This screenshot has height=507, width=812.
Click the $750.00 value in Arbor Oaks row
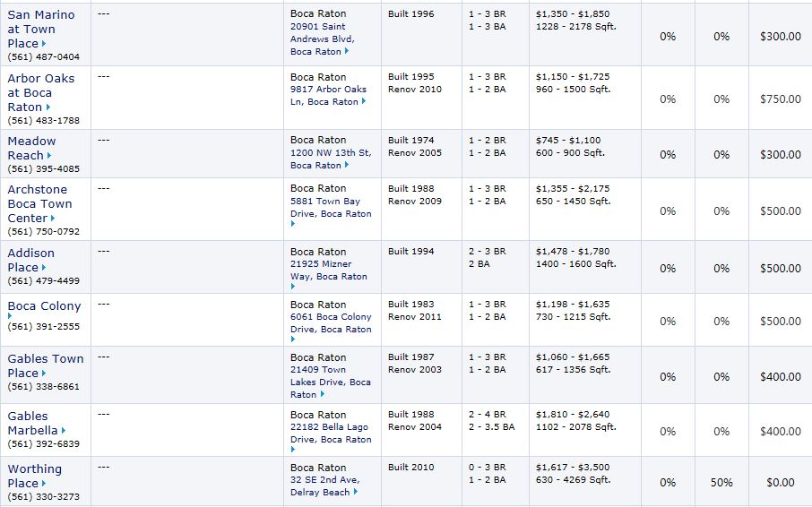(781, 99)
